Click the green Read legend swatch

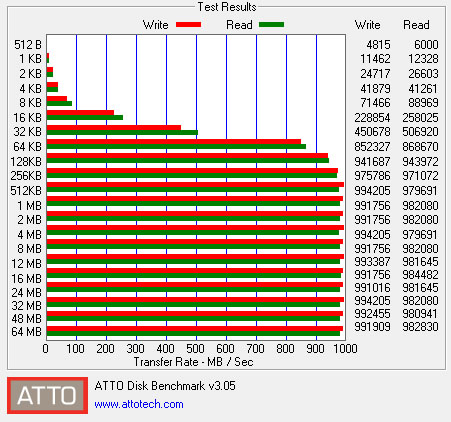pyautogui.click(x=271, y=25)
